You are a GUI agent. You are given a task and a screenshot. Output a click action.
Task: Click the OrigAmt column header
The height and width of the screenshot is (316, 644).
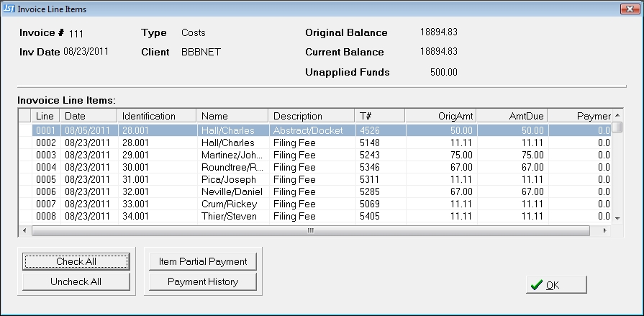point(440,116)
